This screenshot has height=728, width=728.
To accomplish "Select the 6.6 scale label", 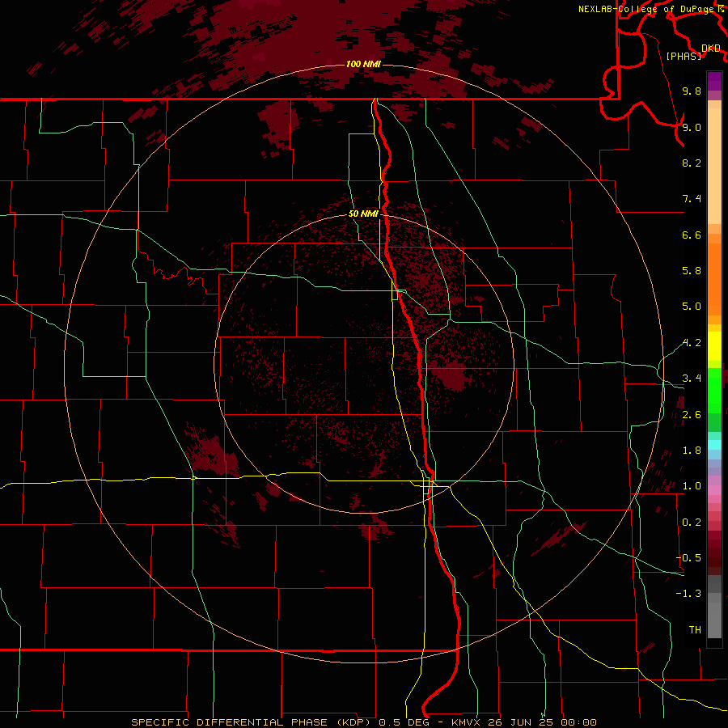I will 692,235.
